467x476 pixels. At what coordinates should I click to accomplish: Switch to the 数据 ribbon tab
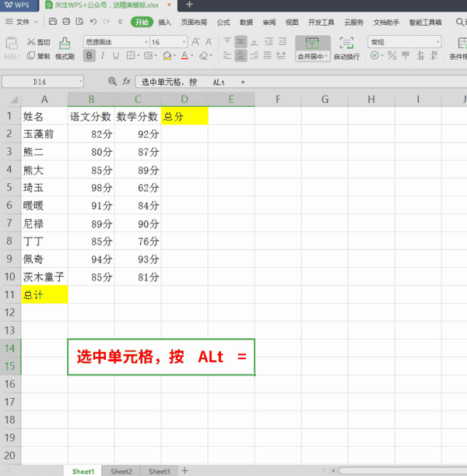[x=246, y=22]
